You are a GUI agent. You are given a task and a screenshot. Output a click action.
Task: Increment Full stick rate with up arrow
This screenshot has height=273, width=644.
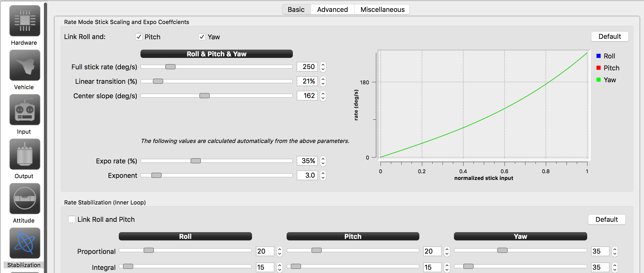point(323,65)
